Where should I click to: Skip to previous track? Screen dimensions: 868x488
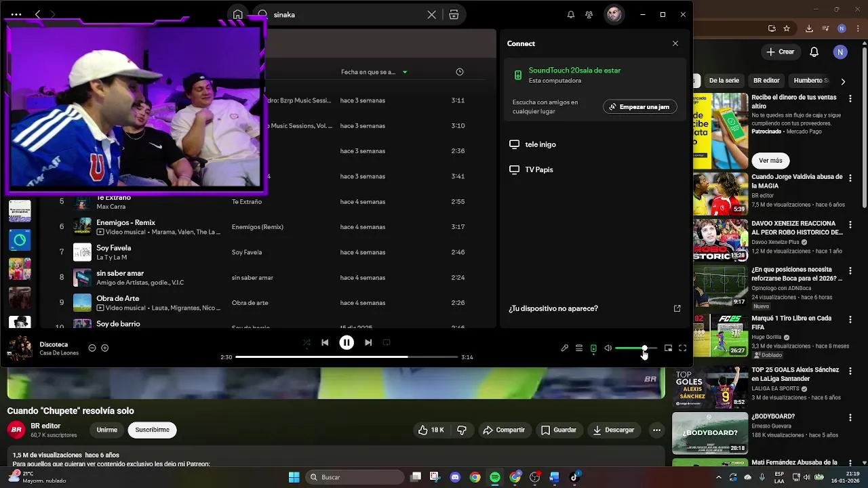[x=325, y=343]
